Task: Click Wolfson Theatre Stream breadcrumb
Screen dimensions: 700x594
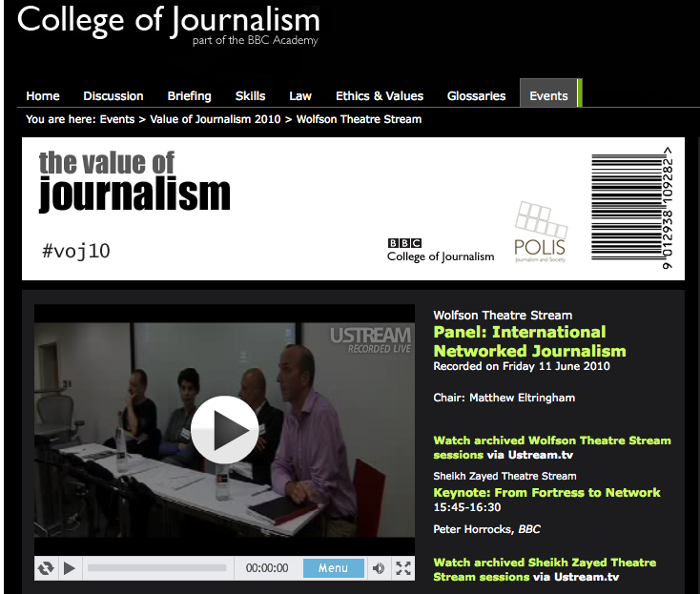Action: (x=359, y=119)
